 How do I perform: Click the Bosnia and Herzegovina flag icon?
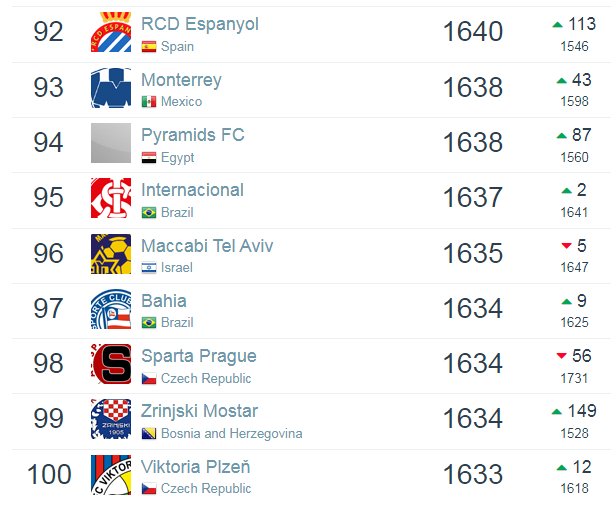148,434
